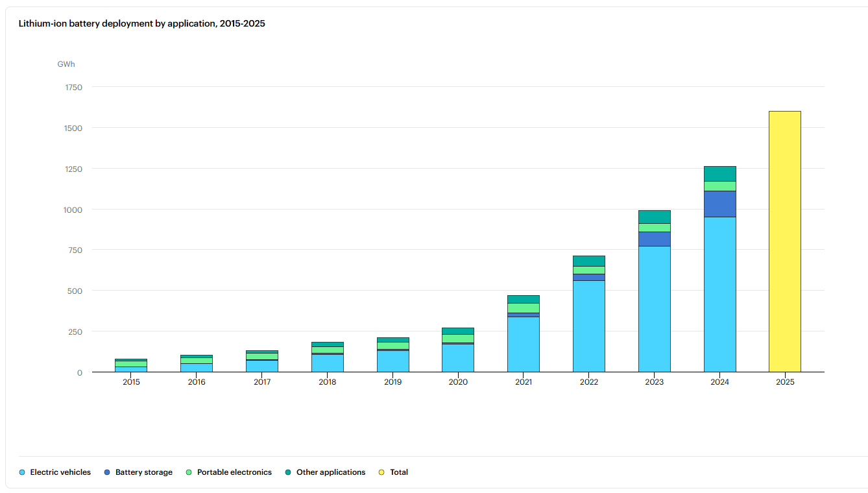Click the 1750 y-axis value
The image size is (868, 493).
coord(74,87)
